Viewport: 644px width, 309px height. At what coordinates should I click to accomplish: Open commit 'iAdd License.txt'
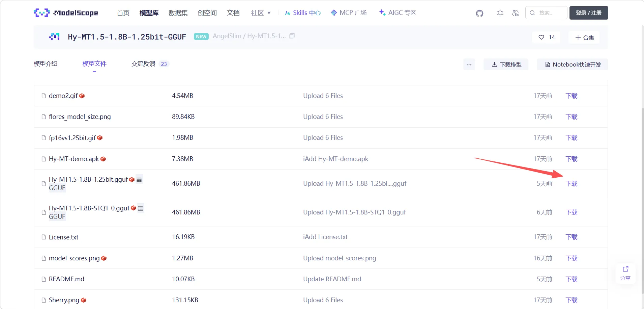(325, 237)
